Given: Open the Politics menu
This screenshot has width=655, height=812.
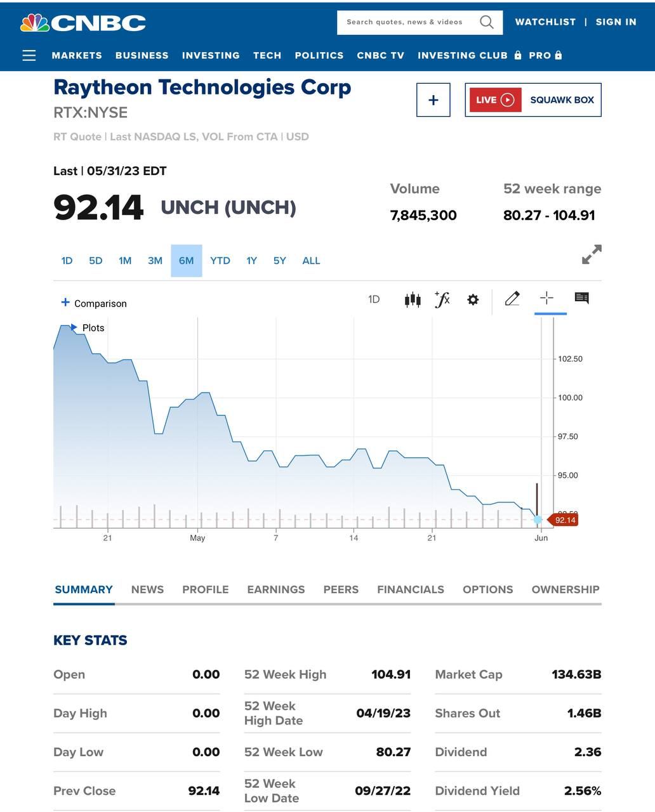Looking at the screenshot, I should tap(319, 55).
